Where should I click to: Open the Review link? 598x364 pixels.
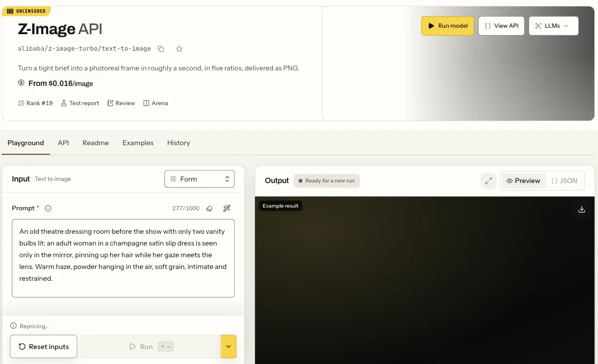point(121,103)
